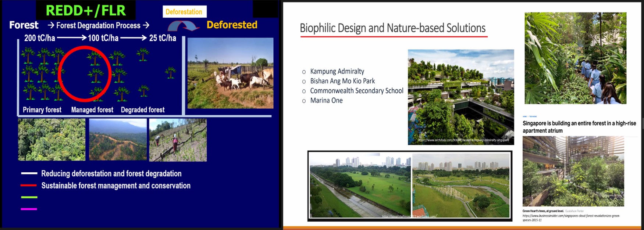
Task: Select the magenta legend line
Action: click(29, 209)
